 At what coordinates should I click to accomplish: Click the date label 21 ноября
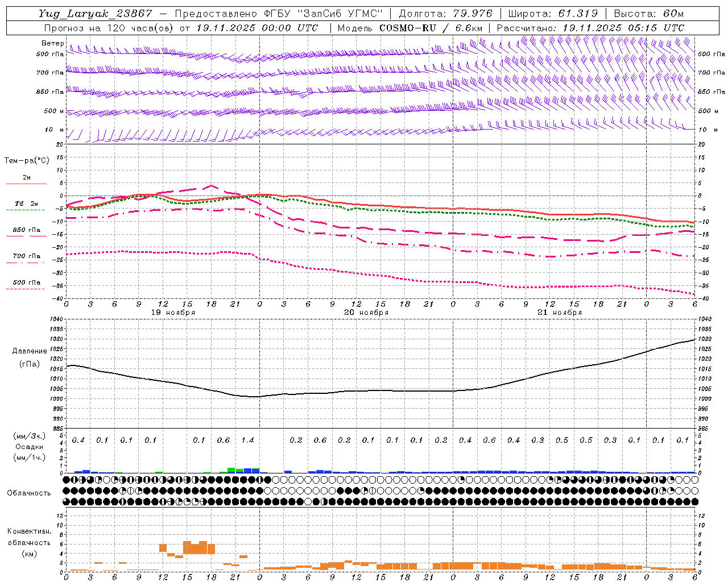pyautogui.click(x=560, y=313)
